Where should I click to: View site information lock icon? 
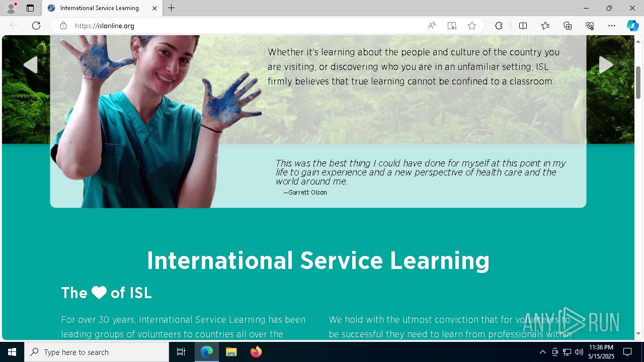pyautogui.click(x=63, y=26)
